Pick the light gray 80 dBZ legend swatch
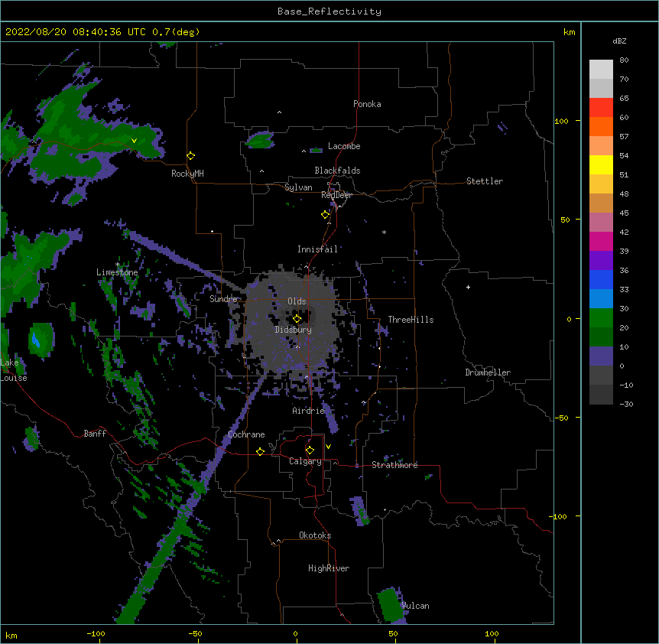 pyautogui.click(x=601, y=70)
